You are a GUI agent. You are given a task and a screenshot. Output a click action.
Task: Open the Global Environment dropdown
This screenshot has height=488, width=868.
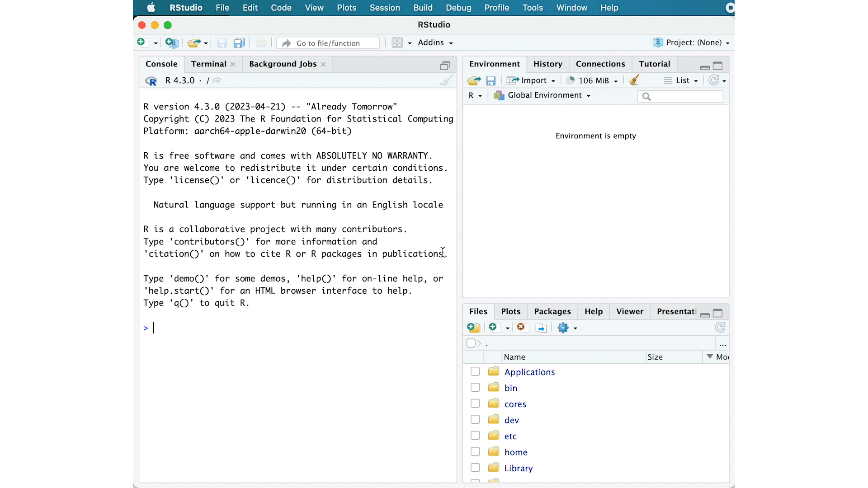(542, 95)
